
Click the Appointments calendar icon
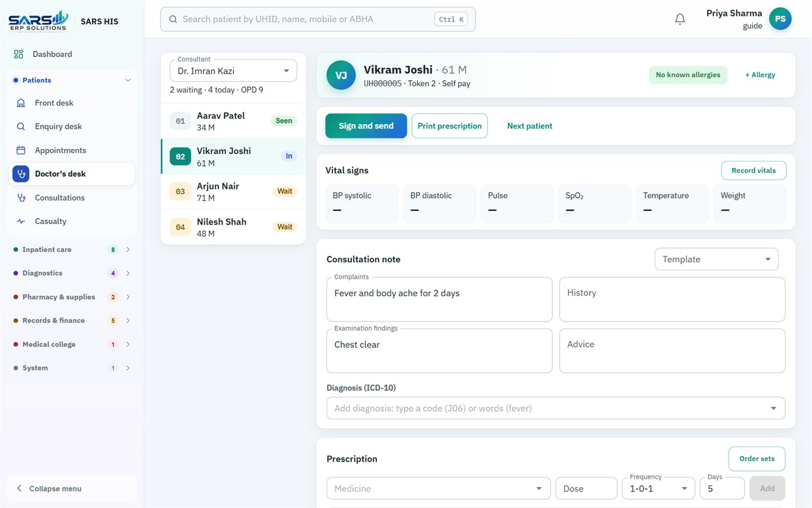coord(21,150)
